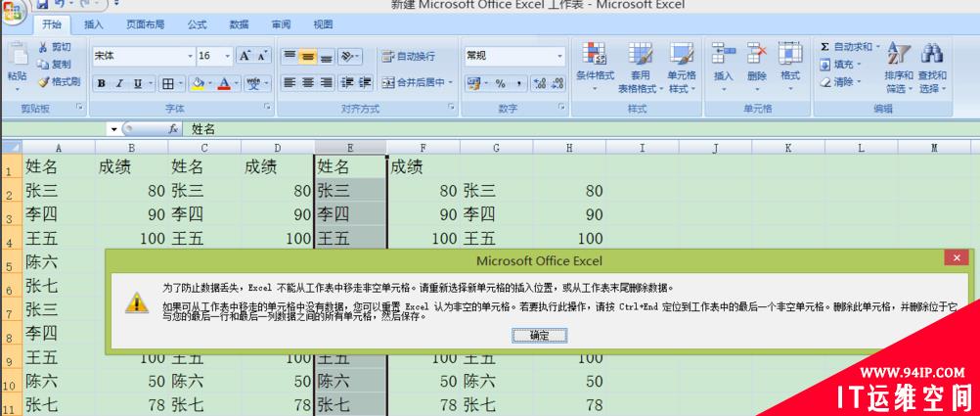This screenshot has width=980, height=416.
Task: Apply percent style
Action: point(501,83)
